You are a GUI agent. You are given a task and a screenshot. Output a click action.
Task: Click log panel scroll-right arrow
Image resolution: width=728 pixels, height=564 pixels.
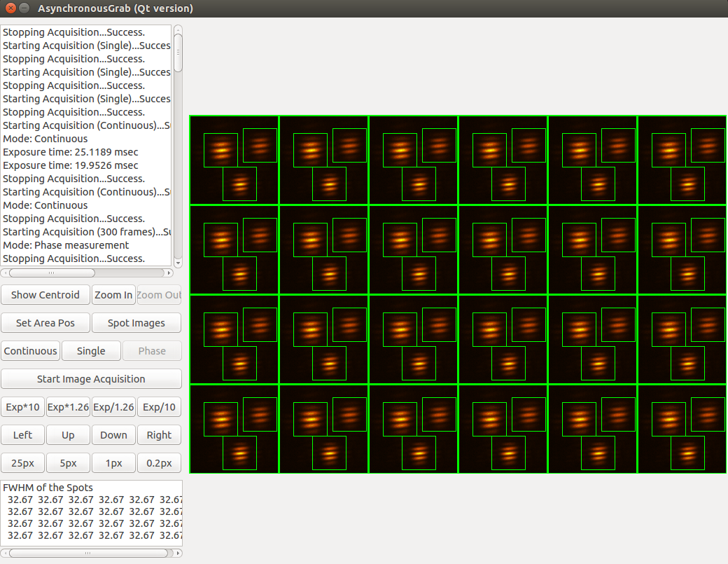[169, 273]
